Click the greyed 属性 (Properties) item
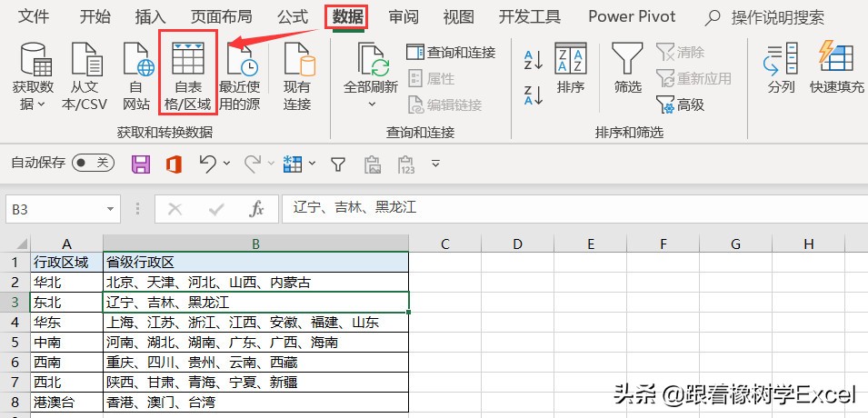This screenshot has width=868, height=418. click(431, 79)
